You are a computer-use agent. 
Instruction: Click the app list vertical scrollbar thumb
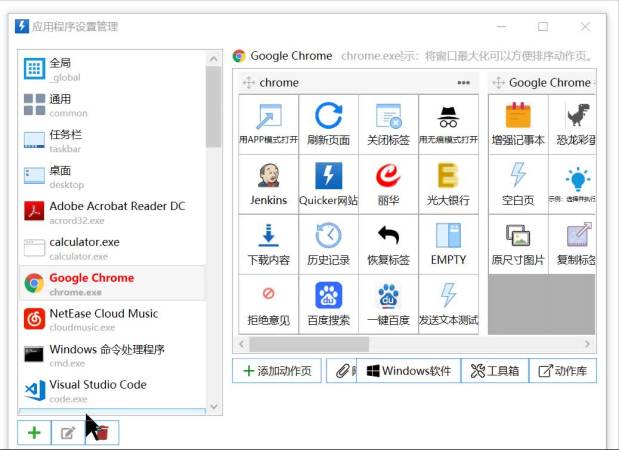(x=214, y=107)
